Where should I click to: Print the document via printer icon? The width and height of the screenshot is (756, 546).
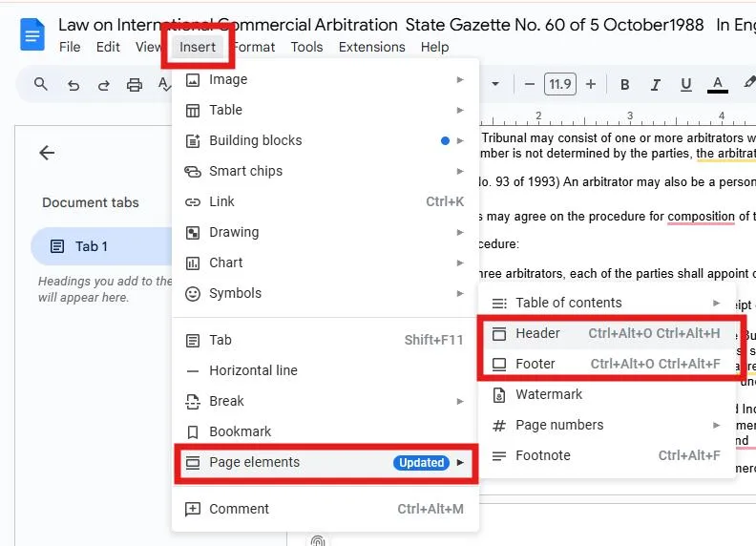[135, 85]
